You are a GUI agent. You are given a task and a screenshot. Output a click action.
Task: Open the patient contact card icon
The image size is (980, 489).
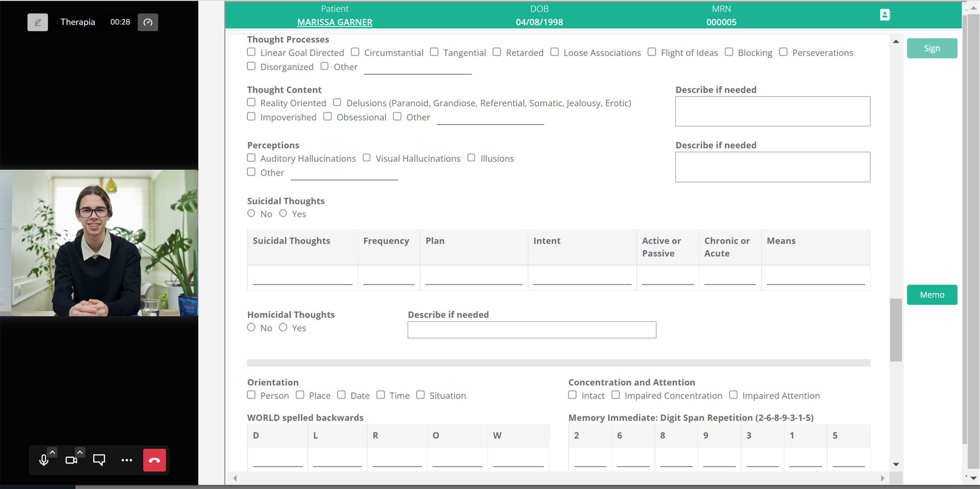(885, 15)
